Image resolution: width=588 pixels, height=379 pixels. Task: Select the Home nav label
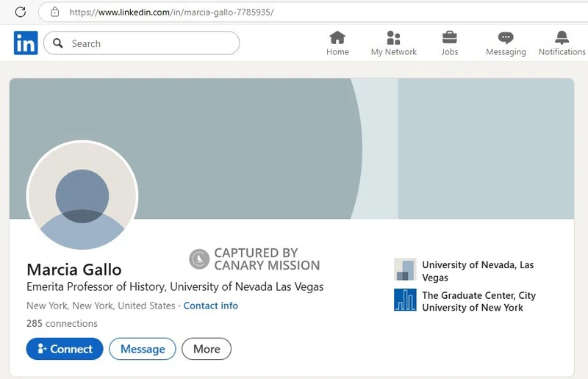(337, 51)
